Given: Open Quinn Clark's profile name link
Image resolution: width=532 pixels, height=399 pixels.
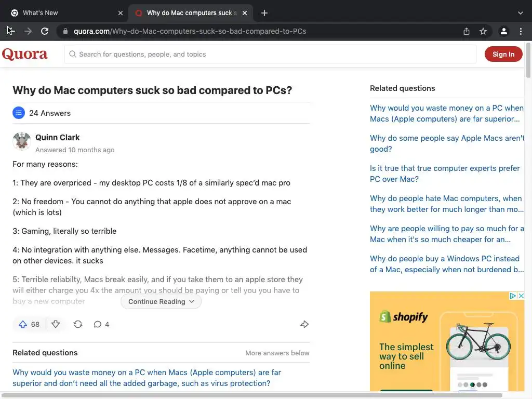Looking at the screenshot, I should tap(57, 137).
